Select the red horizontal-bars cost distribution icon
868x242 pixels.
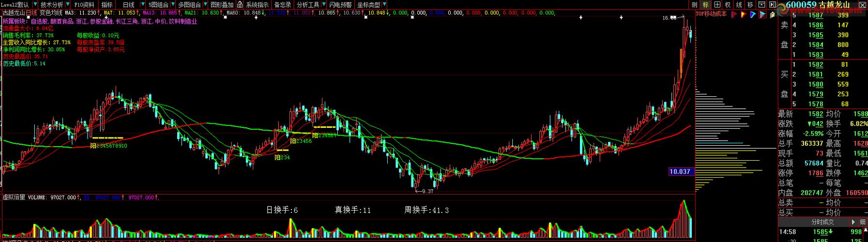point(734,15)
